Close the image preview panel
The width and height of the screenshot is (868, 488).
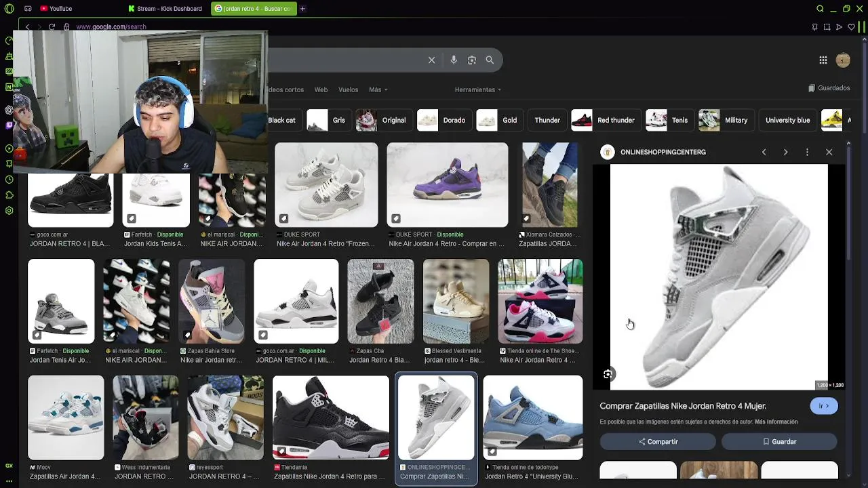(x=829, y=152)
